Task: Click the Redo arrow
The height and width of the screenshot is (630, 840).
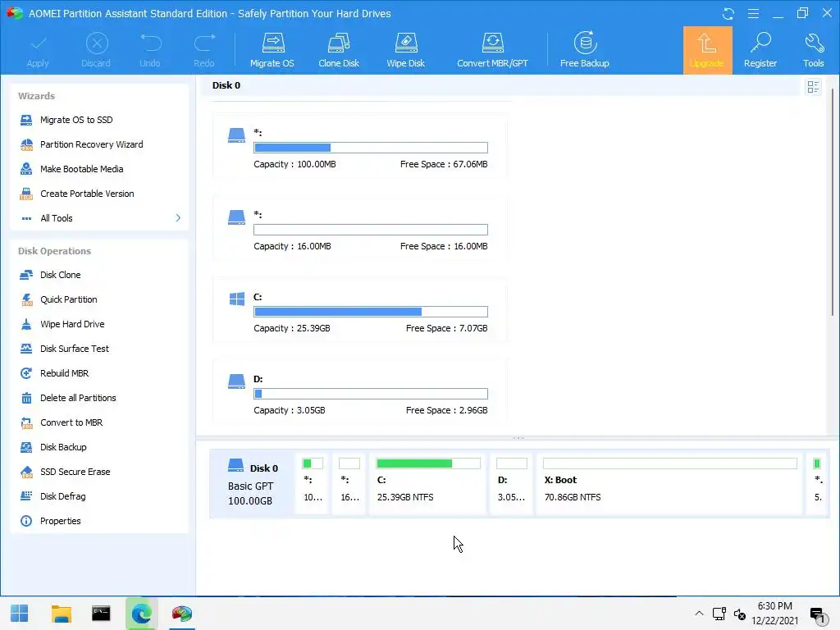Action: 204,50
